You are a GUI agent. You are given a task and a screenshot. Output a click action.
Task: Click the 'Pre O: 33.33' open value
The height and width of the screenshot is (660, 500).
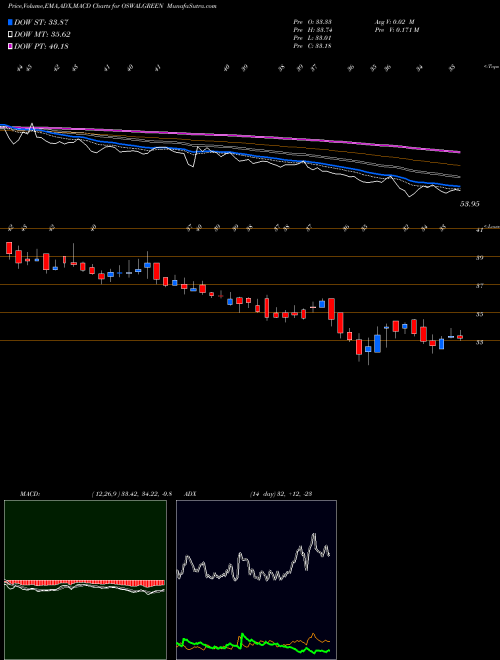(312, 22)
